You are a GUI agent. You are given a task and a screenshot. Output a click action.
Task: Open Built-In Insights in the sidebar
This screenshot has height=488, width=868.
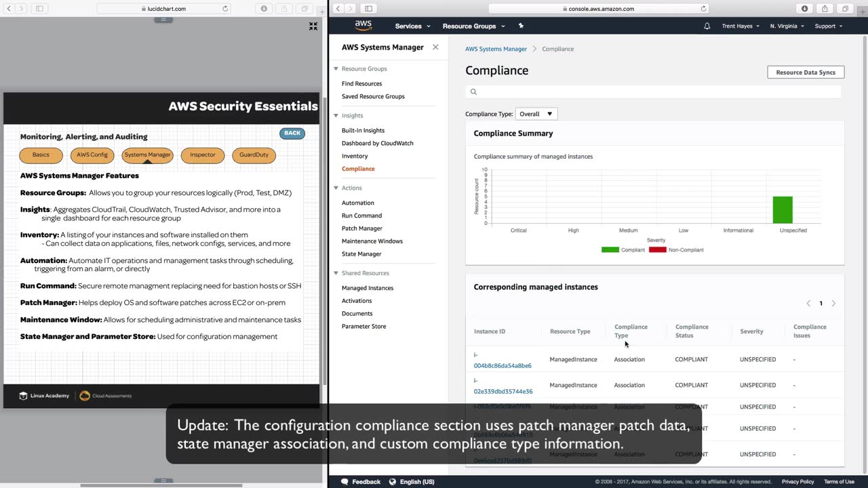pyautogui.click(x=363, y=130)
